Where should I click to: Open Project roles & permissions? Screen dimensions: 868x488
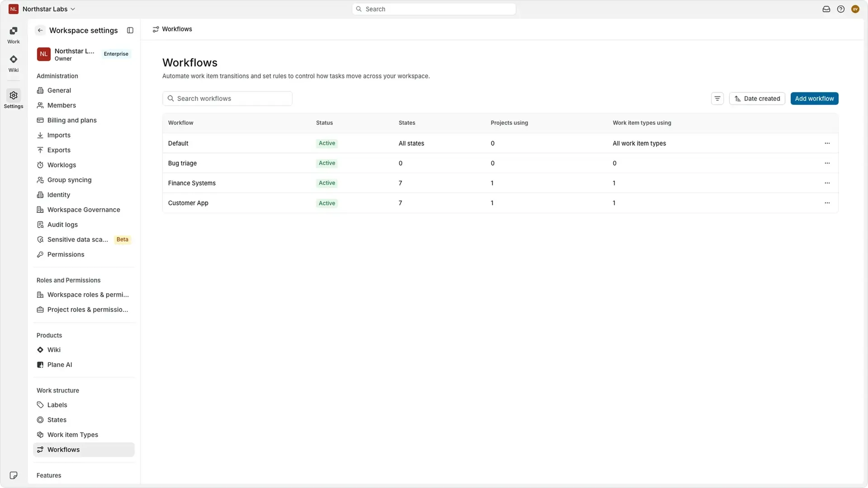[x=84, y=310]
